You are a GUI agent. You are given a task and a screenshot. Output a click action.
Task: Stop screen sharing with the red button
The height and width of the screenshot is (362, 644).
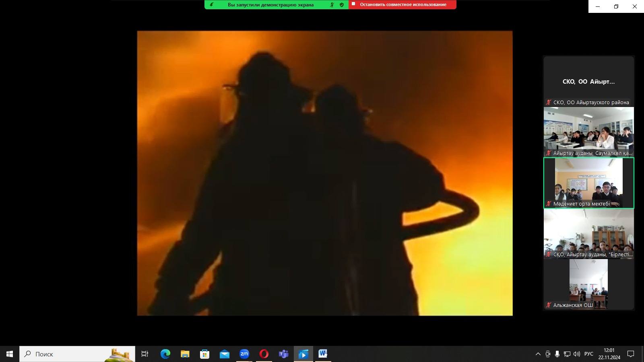point(402,4)
